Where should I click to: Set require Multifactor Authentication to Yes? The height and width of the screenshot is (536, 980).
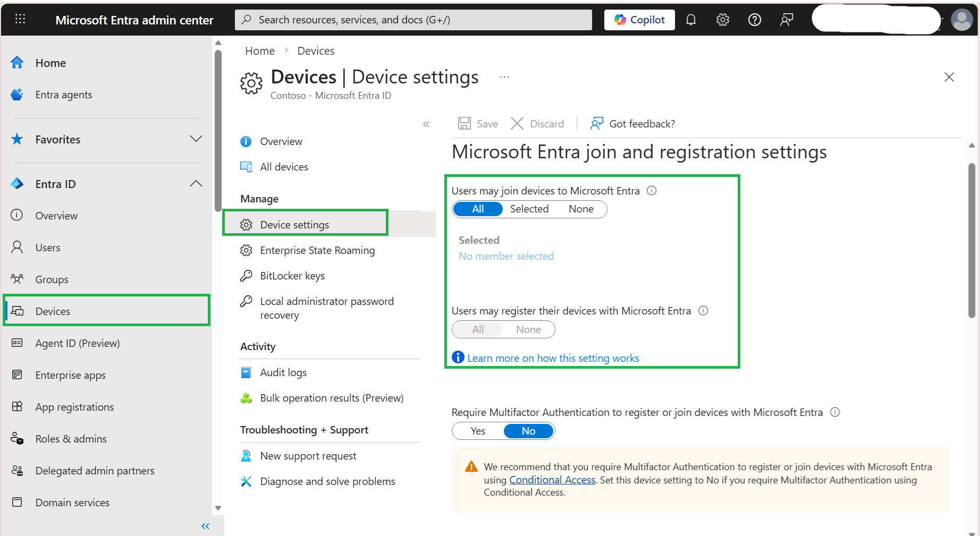coord(478,431)
